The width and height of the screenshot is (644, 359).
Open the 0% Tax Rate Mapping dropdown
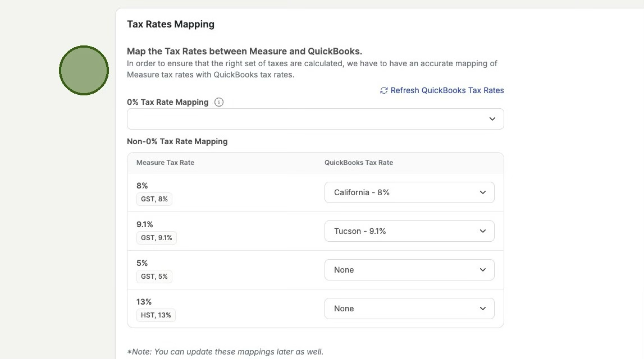point(315,119)
